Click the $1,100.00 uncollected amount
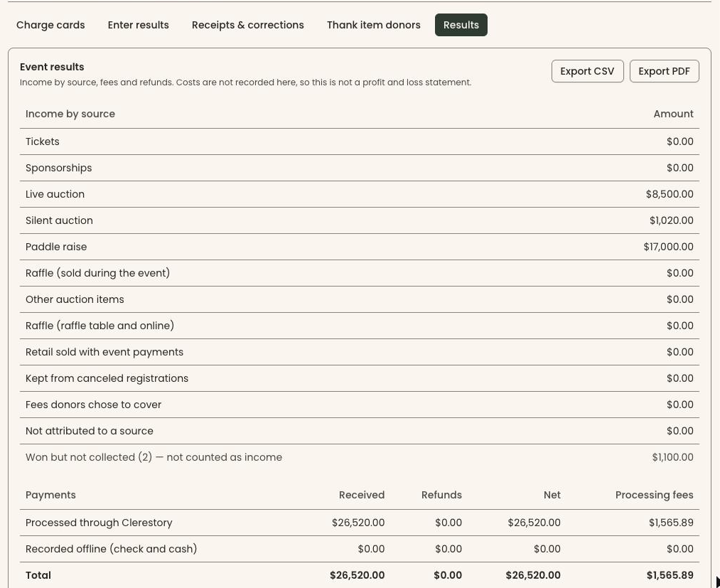This screenshot has height=588, width=720. 672,457
